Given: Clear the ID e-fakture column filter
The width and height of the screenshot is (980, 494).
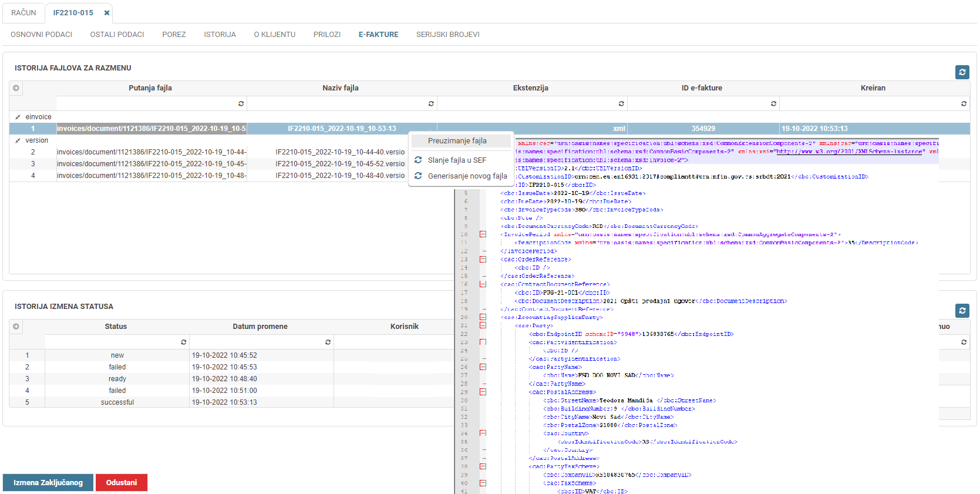Looking at the screenshot, I should point(773,104).
